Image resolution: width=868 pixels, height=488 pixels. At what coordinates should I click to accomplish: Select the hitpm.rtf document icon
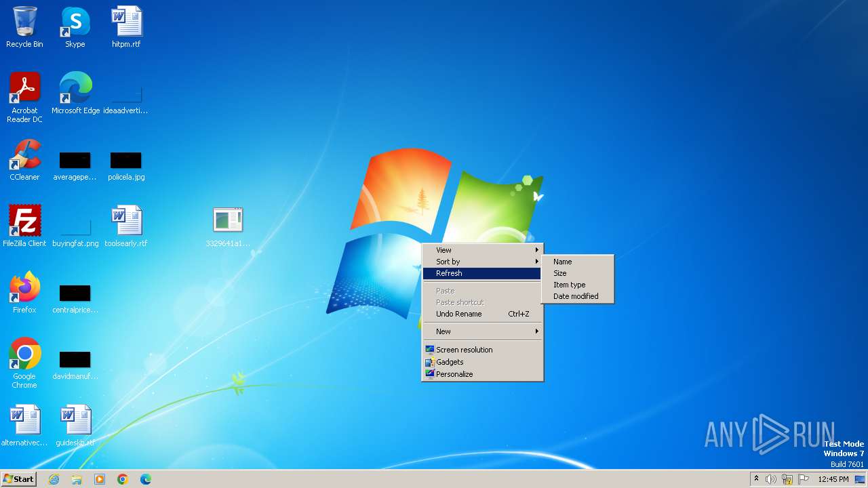pyautogui.click(x=126, y=27)
